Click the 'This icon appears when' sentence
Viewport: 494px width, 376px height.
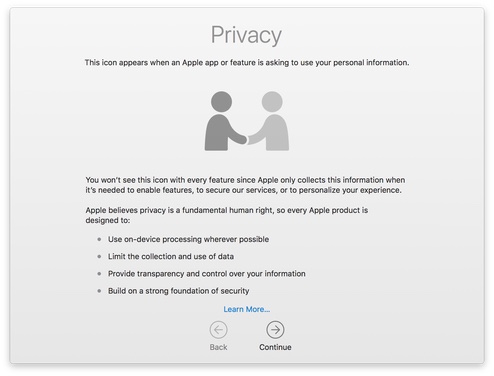coord(247,63)
